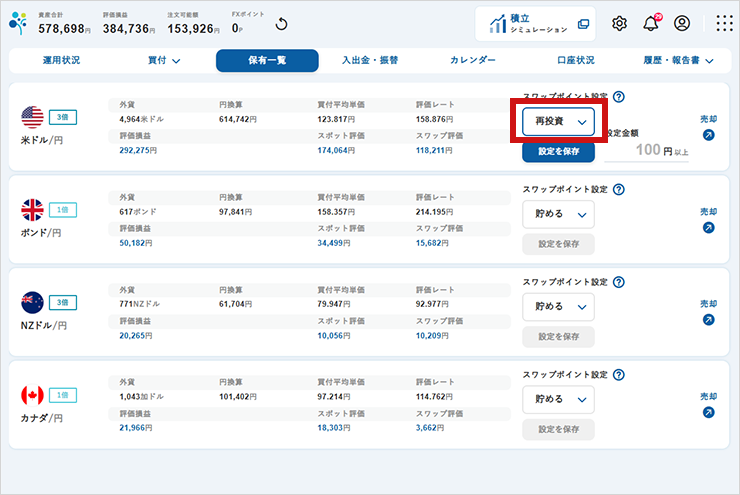Image resolution: width=740 pixels, height=495 pixels.
Task: Click the 設定を保存 button for NZドル/円
Action: (x=558, y=336)
